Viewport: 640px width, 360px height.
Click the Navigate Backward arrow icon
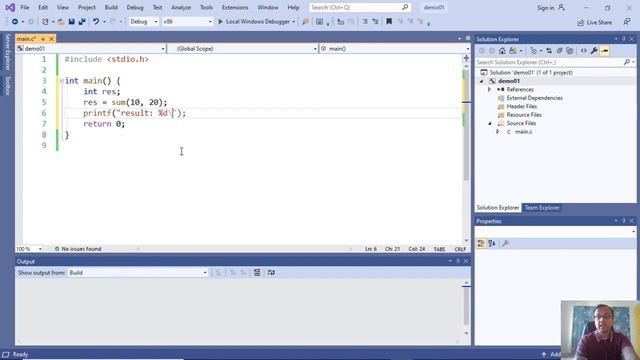(15, 22)
